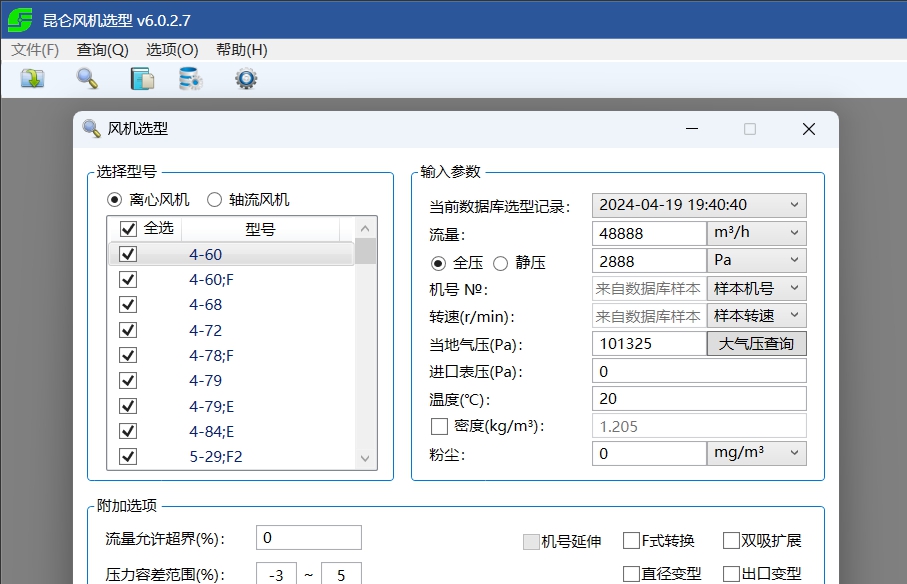The width and height of the screenshot is (907, 584).
Task: Click the settings gear icon
Action: pyautogui.click(x=246, y=78)
